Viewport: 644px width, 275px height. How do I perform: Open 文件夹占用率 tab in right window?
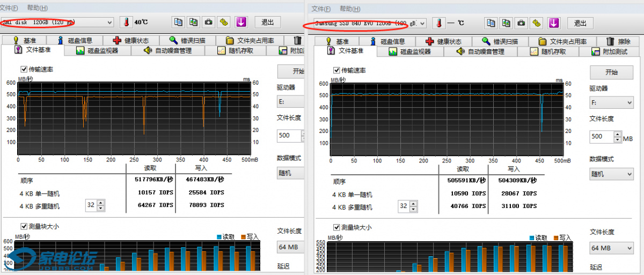click(563, 41)
